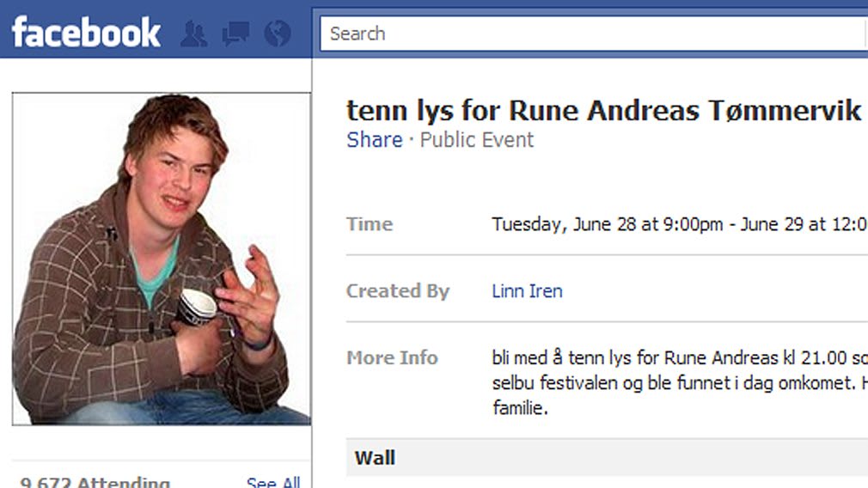The width and height of the screenshot is (868, 488).
Task: Click the Facebook logo
Action: point(86,33)
